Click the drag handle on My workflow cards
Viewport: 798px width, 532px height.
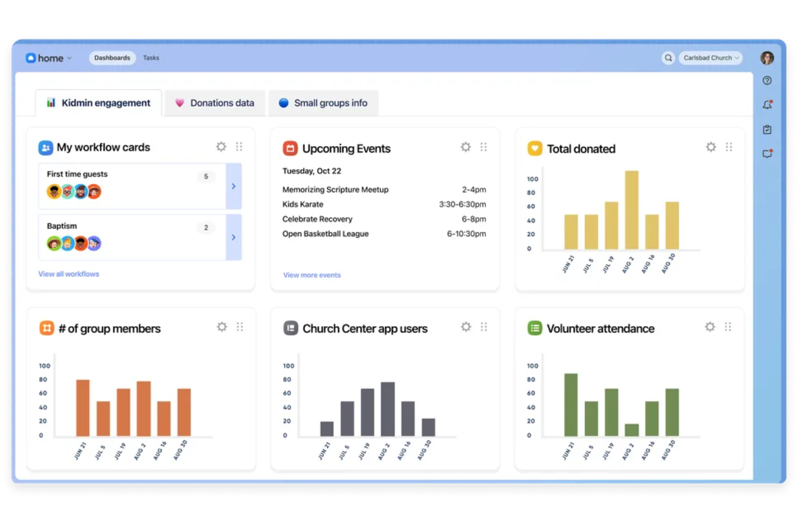tap(239, 146)
